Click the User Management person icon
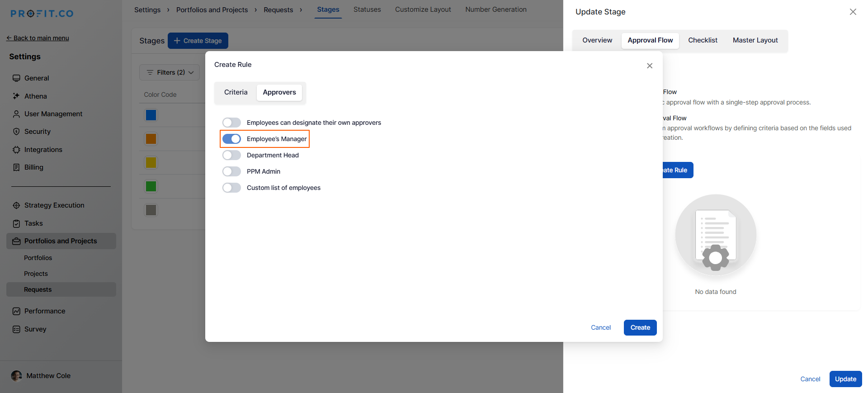This screenshot has height=393, width=868. pos(16,114)
